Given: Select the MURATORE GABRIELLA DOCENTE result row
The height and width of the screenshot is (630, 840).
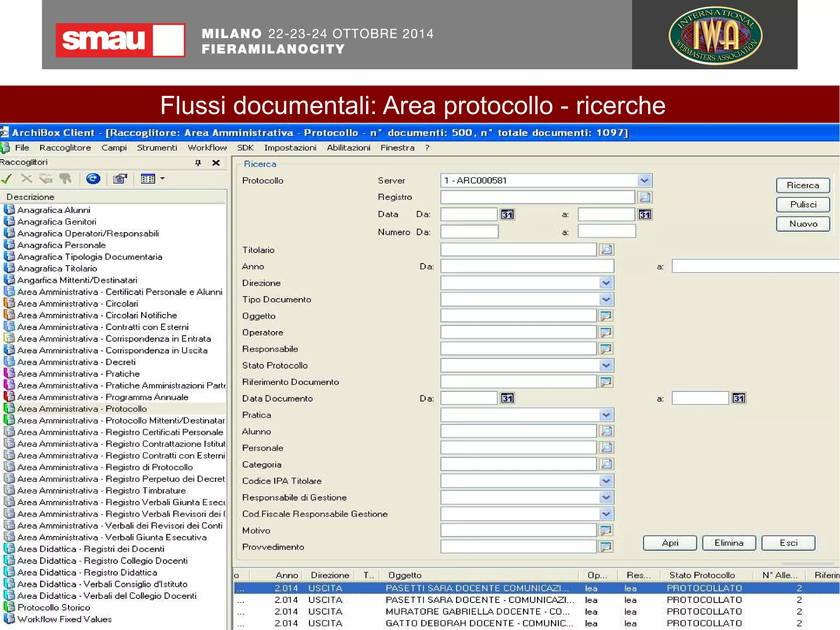Looking at the screenshot, I should point(536,612).
